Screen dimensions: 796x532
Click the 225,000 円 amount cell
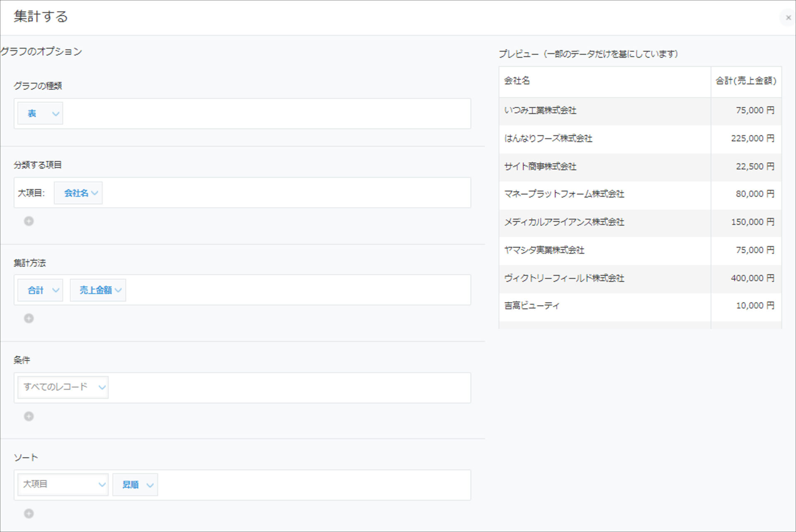746,139
